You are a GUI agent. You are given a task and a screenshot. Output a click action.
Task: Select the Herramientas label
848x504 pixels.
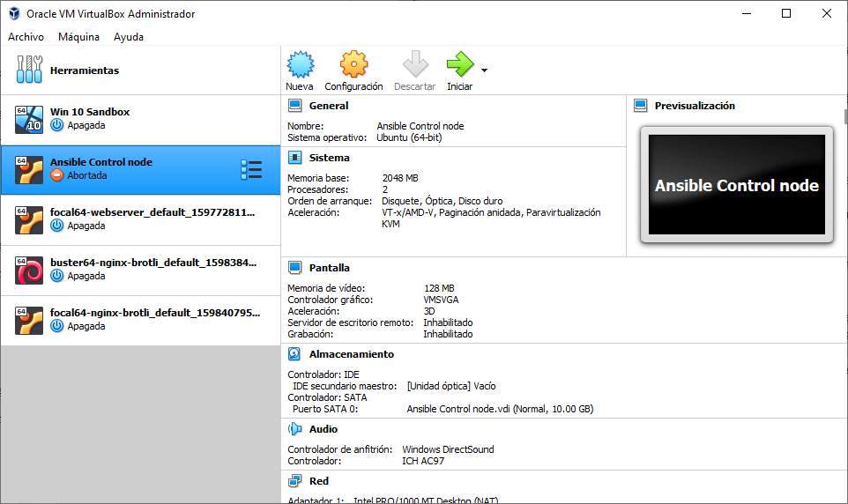[x=85, y=70]
